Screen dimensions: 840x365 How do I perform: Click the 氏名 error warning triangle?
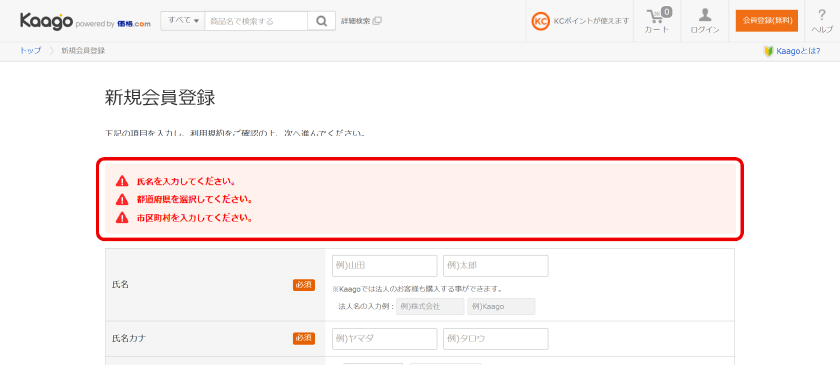122,181
